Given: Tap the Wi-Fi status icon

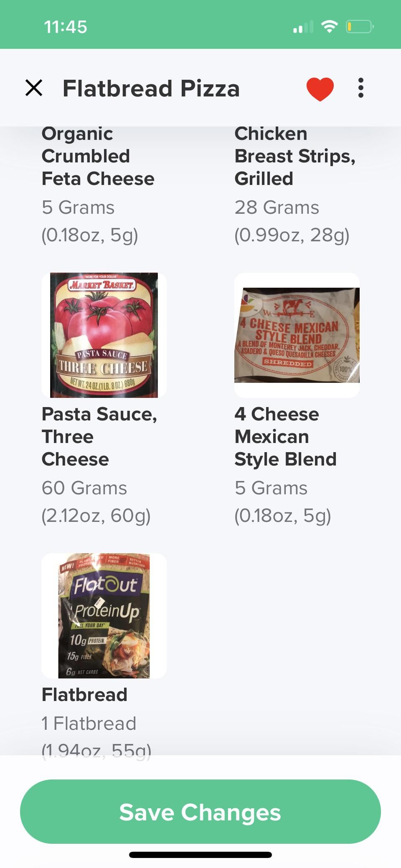Looking at the screenshot, I should [x=330, y=27].
